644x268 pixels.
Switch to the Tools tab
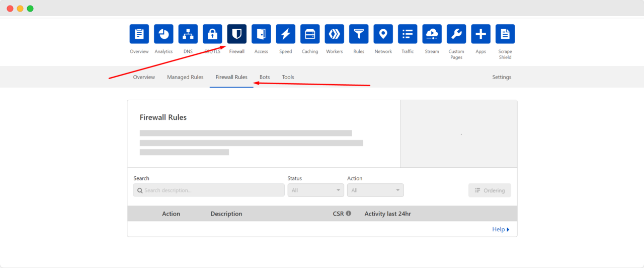[x=288, y=77]
